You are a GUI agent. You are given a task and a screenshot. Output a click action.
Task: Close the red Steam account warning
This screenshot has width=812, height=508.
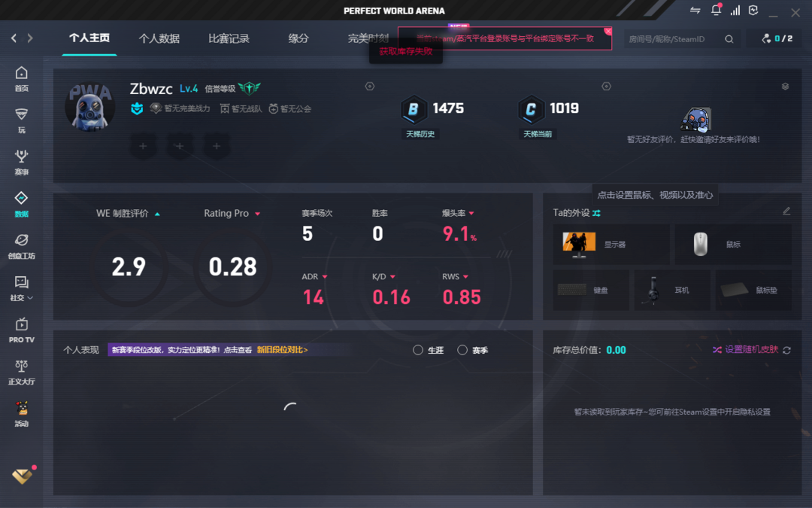608,31
